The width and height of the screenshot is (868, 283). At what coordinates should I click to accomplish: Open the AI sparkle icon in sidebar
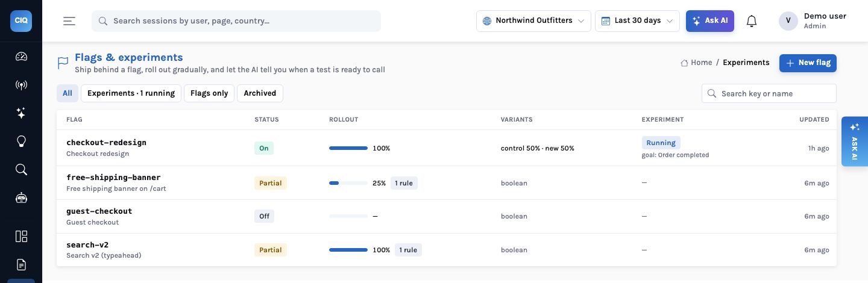21,113
